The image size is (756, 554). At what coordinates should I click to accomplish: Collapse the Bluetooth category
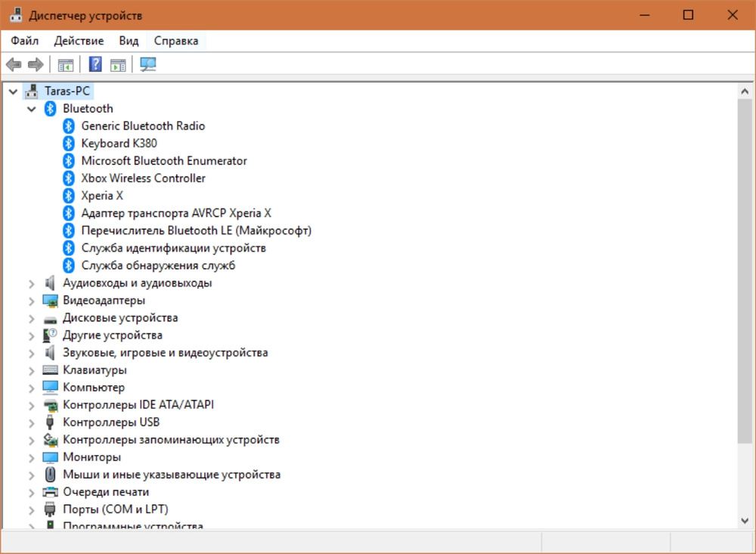coord(32,109)
